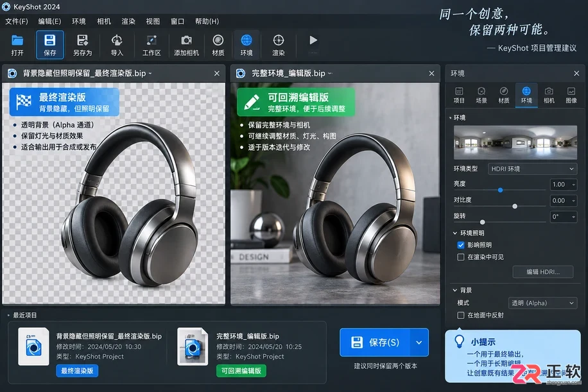
Task: Collapse the 环境 preview section
Action: point(451,117)
